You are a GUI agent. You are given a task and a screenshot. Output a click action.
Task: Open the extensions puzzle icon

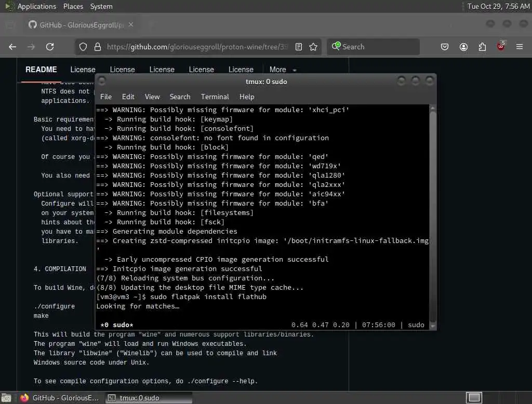(x=482, y=47)
